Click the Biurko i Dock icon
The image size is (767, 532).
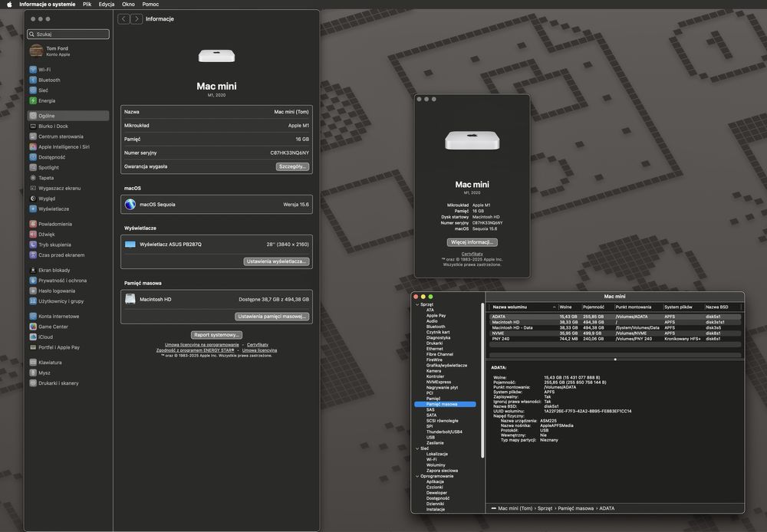click(x=33, y=126)
